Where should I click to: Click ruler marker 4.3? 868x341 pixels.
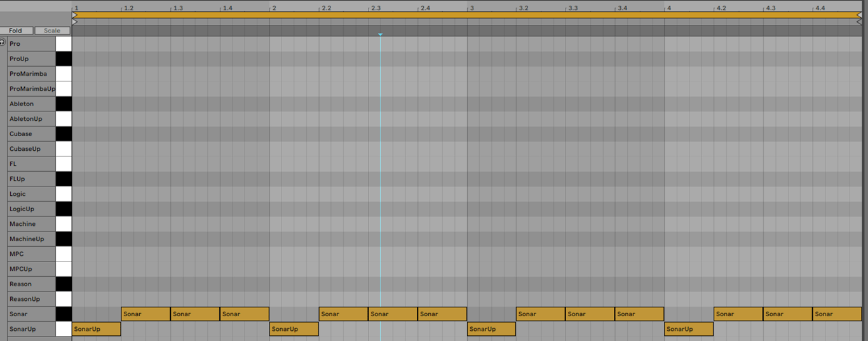[x=771, y=8]
